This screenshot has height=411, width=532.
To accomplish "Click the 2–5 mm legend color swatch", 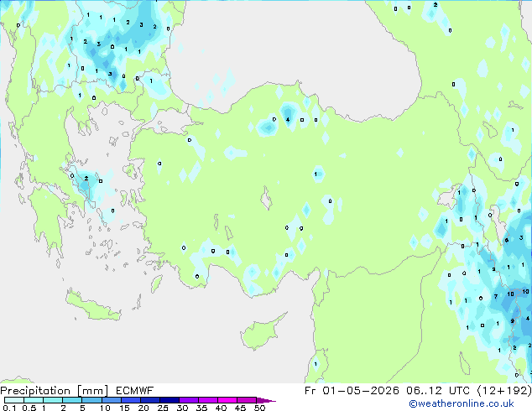I will 72,400.
